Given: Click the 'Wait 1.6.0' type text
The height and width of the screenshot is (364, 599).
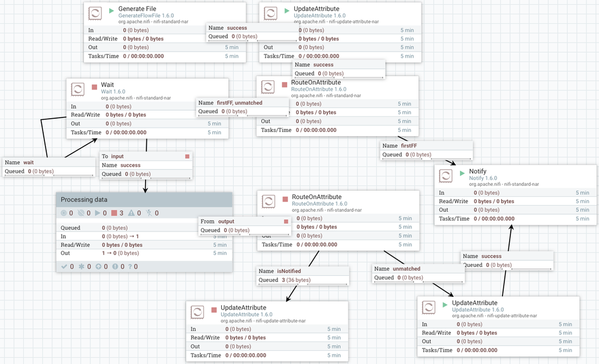Looking at the screenshot, I should tap(113, 92).
